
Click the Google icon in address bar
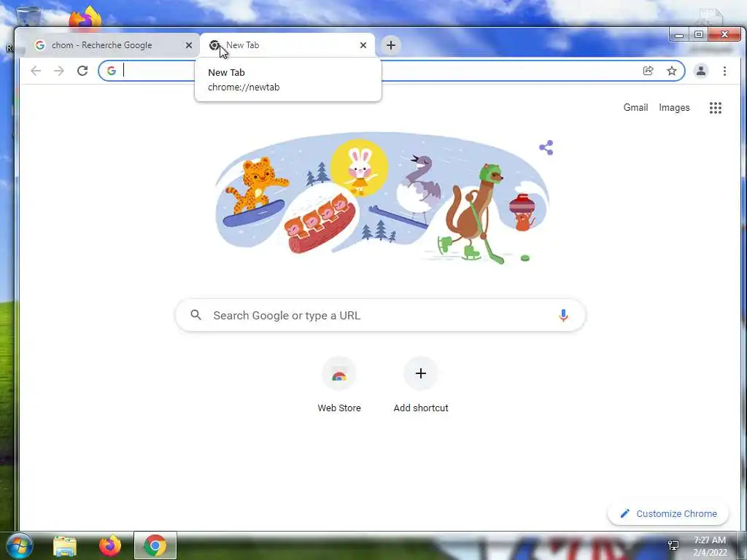112,71
